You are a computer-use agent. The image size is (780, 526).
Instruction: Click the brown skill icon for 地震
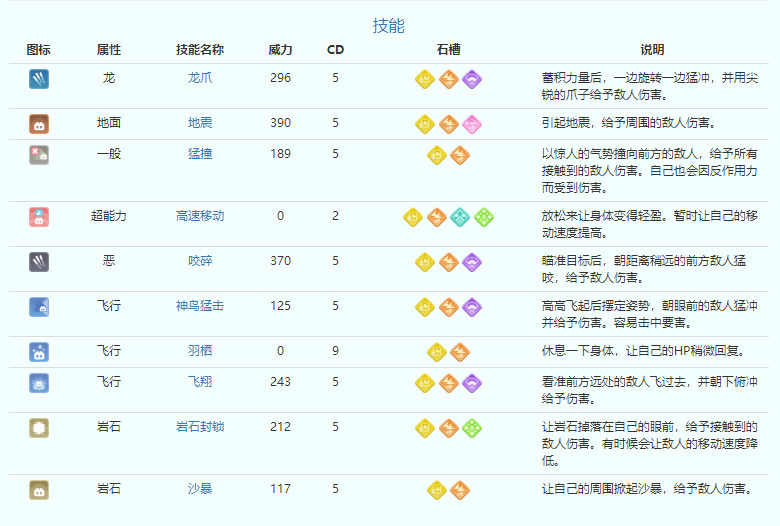click(39, 124)
